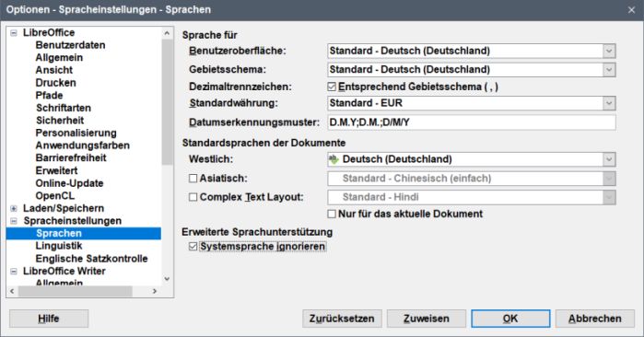Select Benutzerdaten in the options tree
Viewport: 644px width, 337px height.
pos(70,45)
